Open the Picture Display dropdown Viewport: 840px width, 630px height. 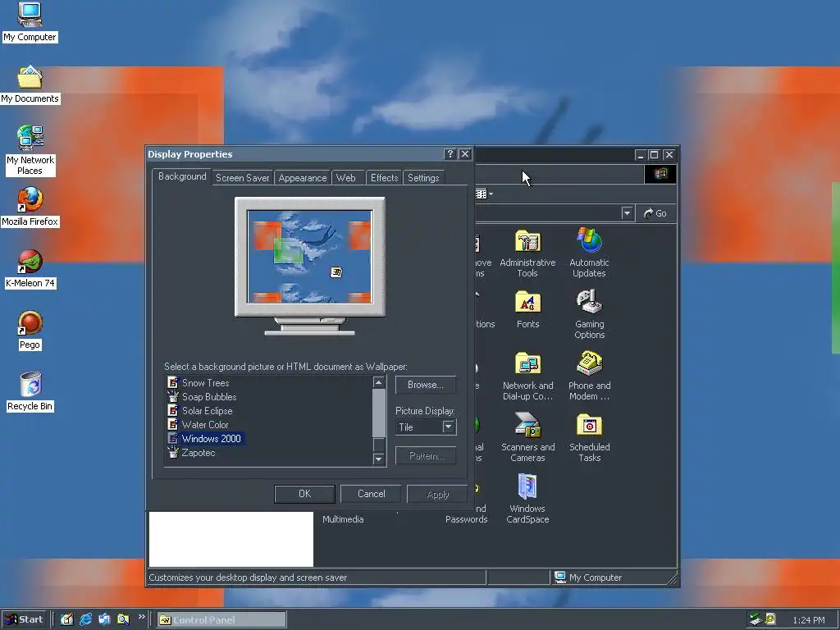[x=449, y=427]
